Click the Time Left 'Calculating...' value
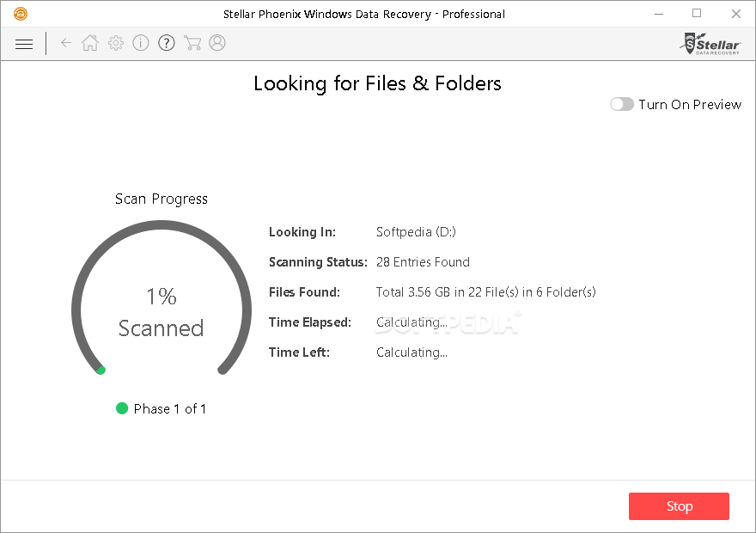This screenshot has width=756, height=533. point(412,352)
